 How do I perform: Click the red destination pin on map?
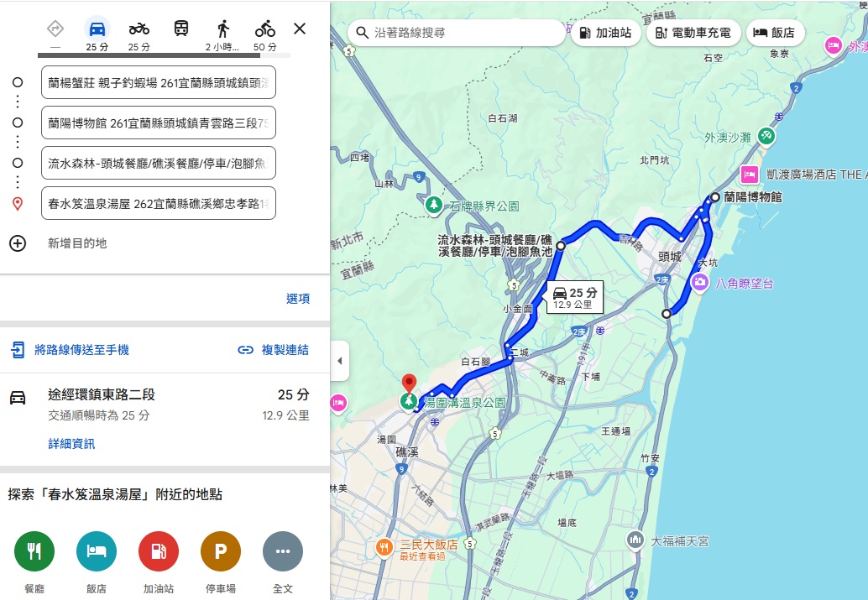pyautogui.click(x=409, y=383)
